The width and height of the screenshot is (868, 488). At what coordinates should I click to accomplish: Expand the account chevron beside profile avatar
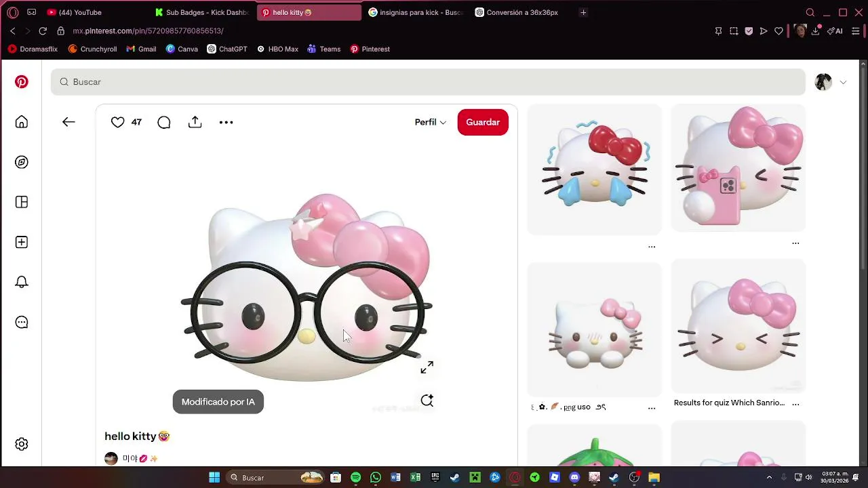point(843,82)
